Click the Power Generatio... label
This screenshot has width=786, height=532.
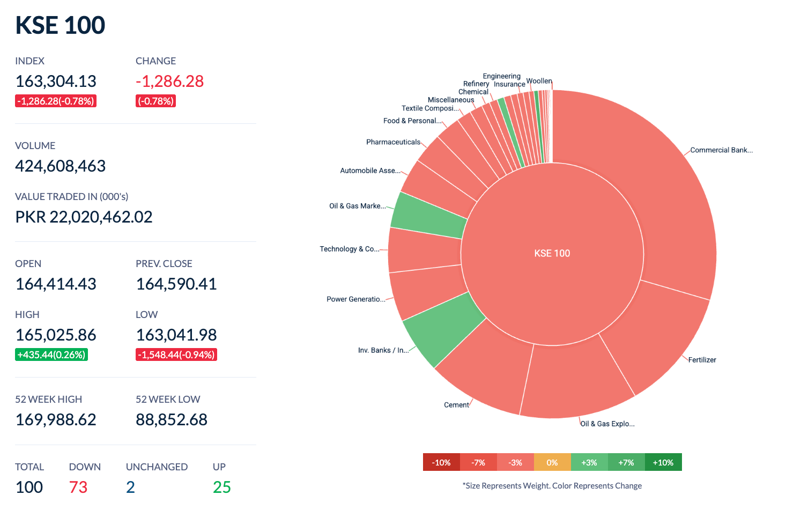[x=356, y=299]
